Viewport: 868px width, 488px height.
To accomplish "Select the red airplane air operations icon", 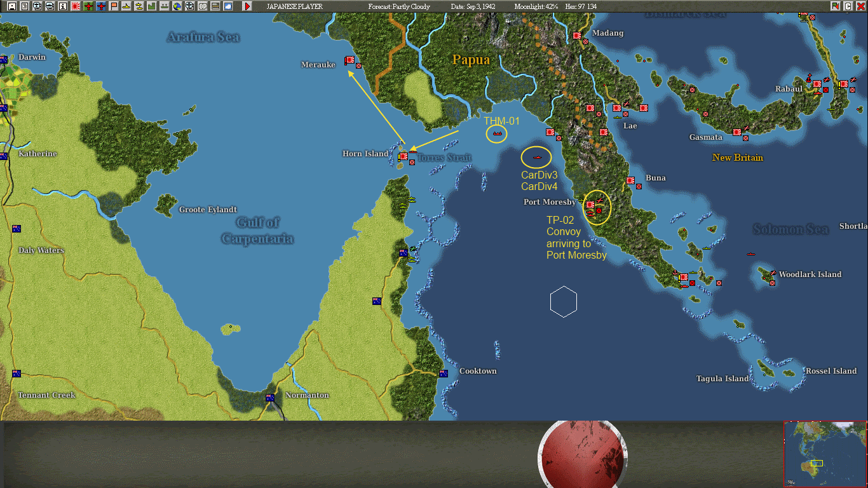I will [x=88, y=6].
